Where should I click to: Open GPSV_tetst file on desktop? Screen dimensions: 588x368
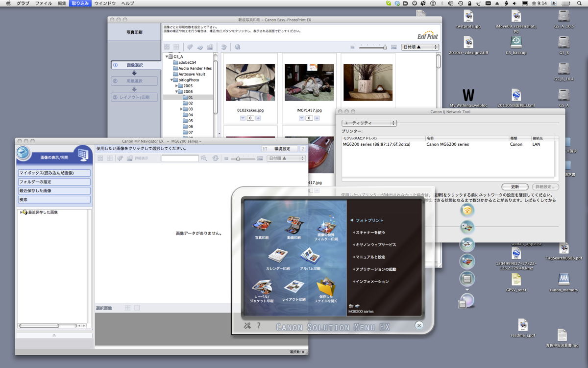(x=516, y=279)
